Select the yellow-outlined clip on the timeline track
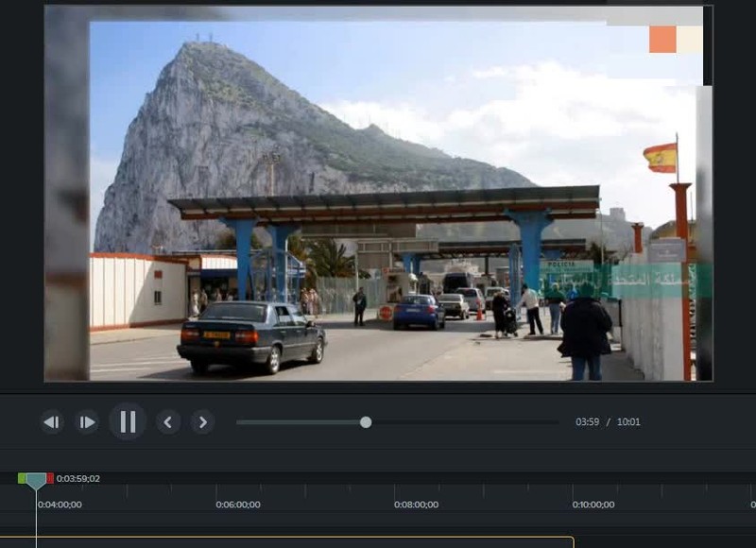 283,542
